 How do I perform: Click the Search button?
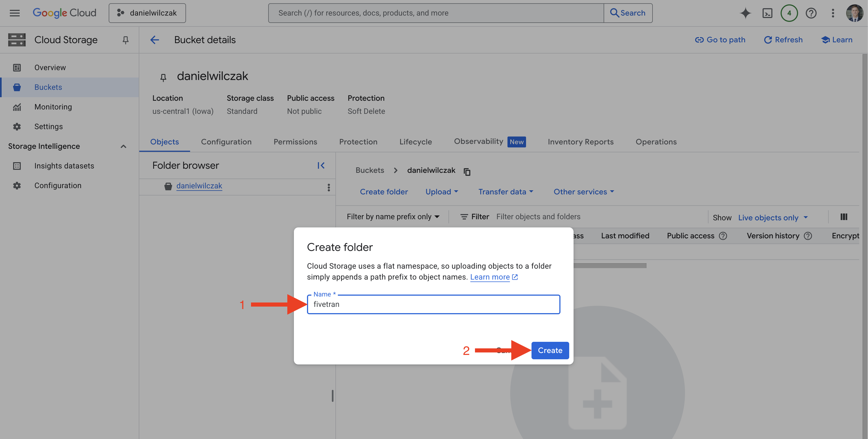[628, 13]
